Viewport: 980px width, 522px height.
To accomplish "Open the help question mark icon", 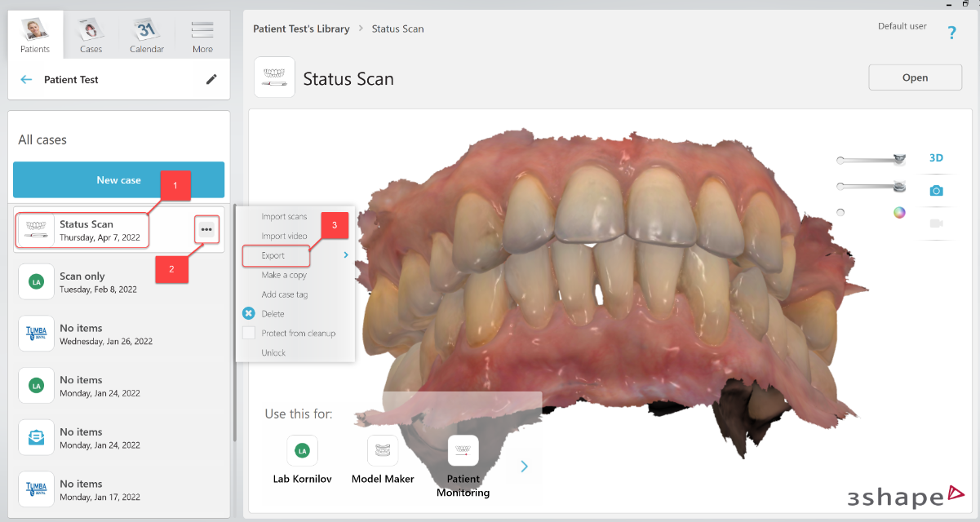I will click(951, 33).
